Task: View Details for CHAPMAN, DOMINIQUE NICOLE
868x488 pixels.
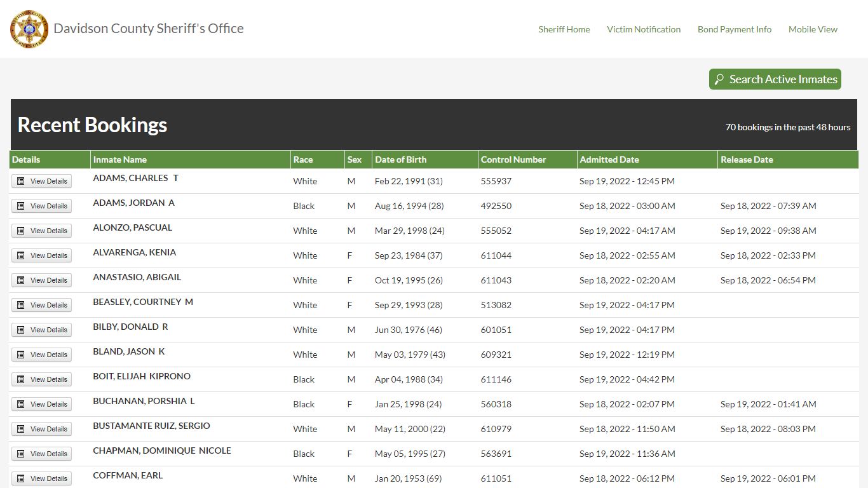Action: coord(42,454)
